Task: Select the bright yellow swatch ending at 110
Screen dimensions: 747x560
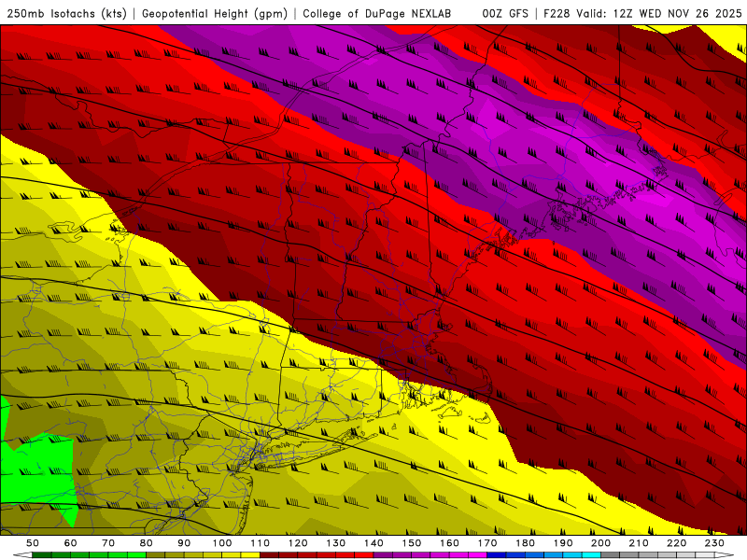Action: [x=250, y=555]
